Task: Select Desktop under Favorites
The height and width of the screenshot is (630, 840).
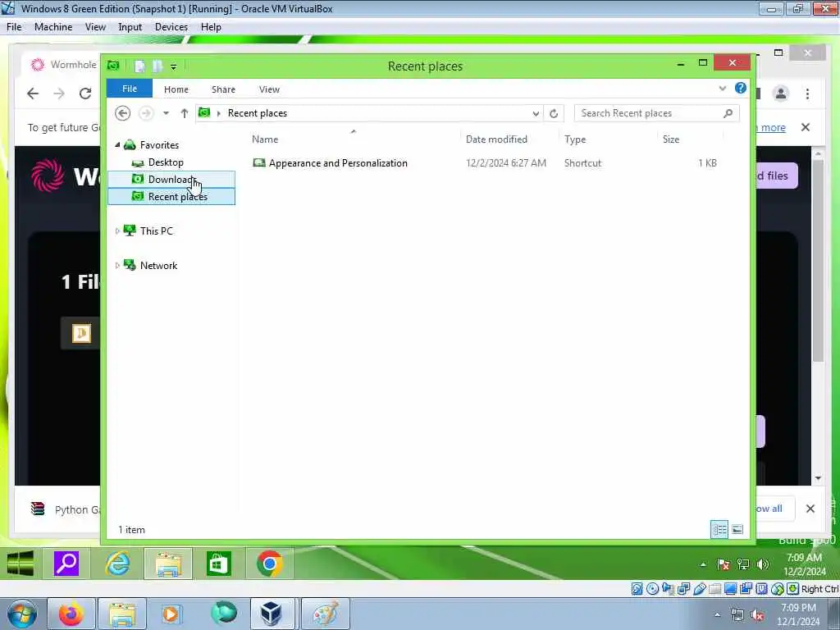Action: [166, 162]
